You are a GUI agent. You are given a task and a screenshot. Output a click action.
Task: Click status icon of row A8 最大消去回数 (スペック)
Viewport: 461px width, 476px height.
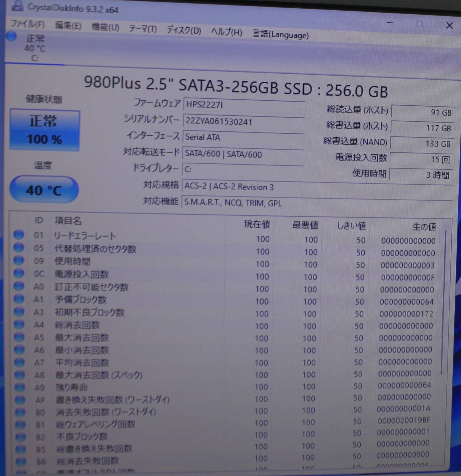[x=19, y=374]
